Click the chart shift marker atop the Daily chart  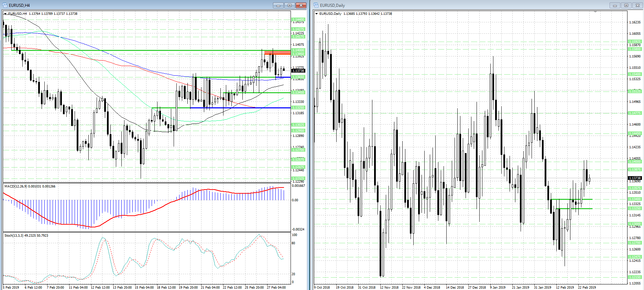pyautogui.click(x=595, y=12)
